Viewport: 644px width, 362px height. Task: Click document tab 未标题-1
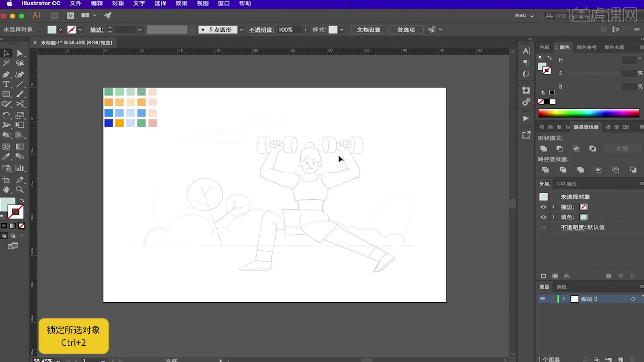[x=76, y=43]
